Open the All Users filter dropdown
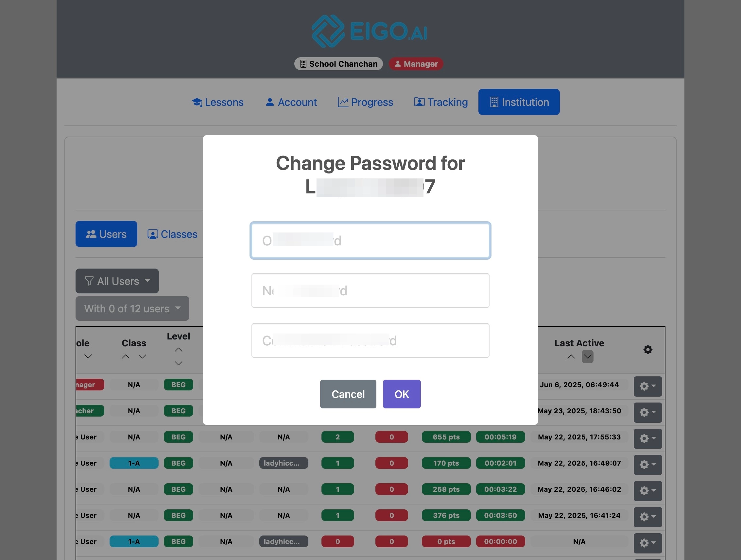Viewport: 741px width, 560px height. (117, 281)
